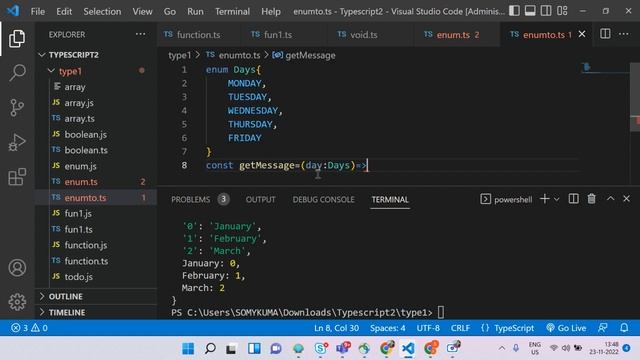Toggle the bottom panel layout icon

click(530, 11)
